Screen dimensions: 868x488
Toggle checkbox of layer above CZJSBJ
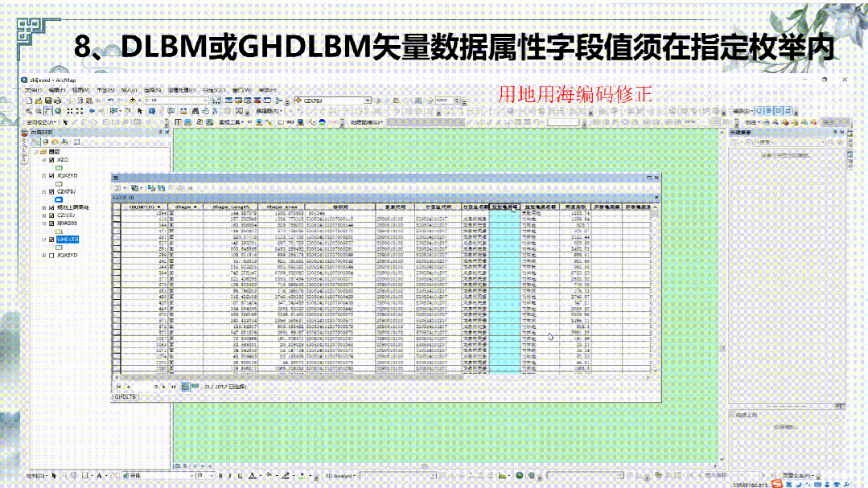51,208
